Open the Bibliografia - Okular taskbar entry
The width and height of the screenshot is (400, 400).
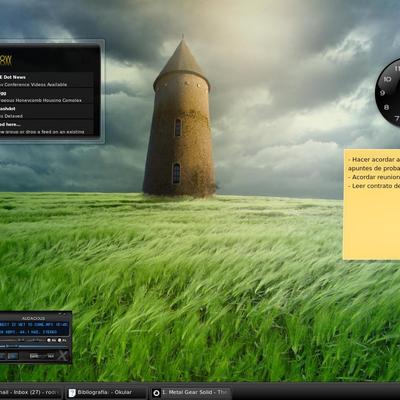coord(106,392)
